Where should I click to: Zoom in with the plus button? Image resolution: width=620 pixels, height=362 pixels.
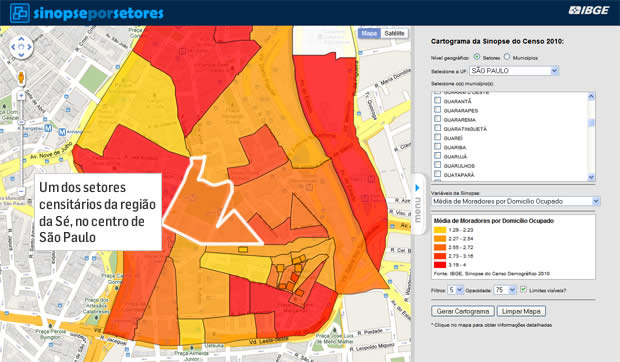(x=21, y=96)
